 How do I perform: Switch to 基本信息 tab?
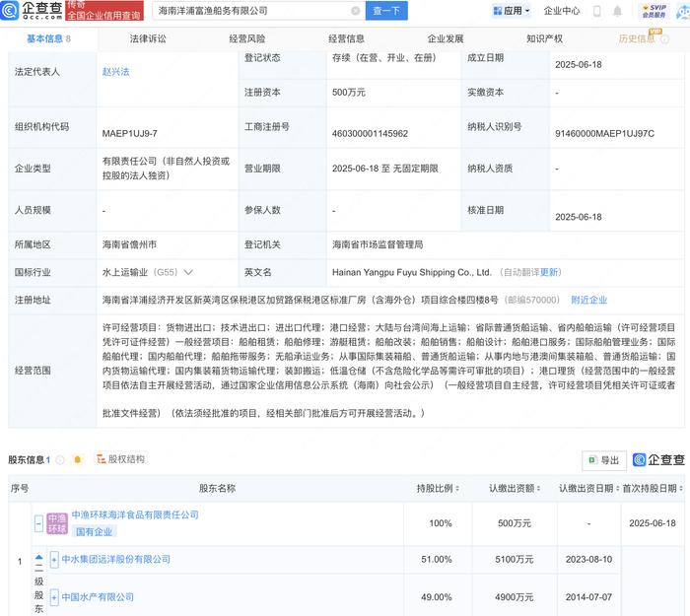pyautogui.click(x=48, y=38)
